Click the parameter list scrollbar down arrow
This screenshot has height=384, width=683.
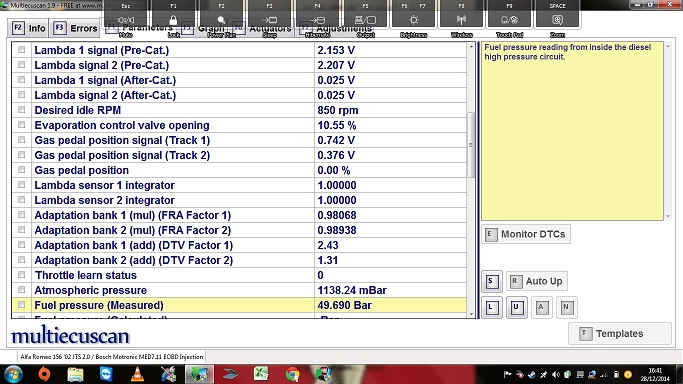(x=471, y=314)
